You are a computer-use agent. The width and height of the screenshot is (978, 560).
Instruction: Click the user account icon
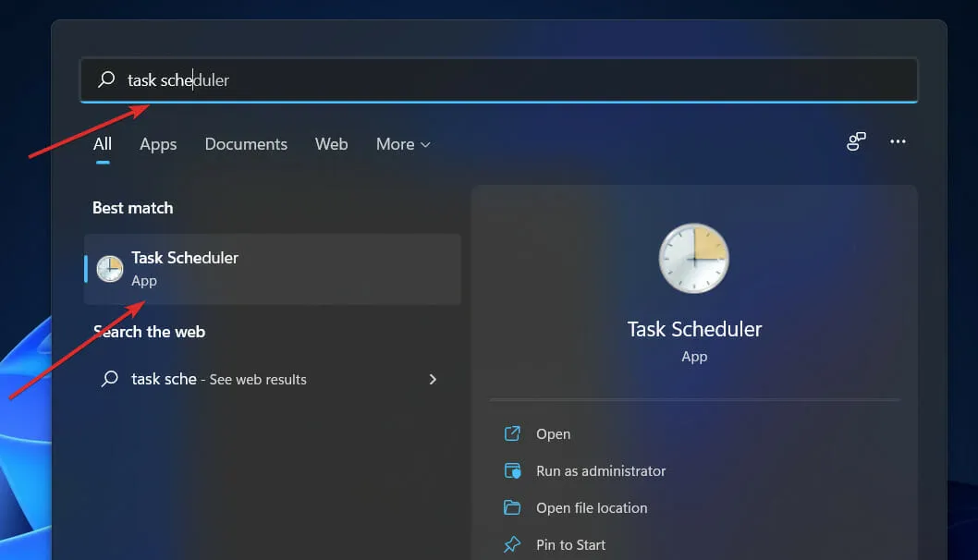point(855,141)
